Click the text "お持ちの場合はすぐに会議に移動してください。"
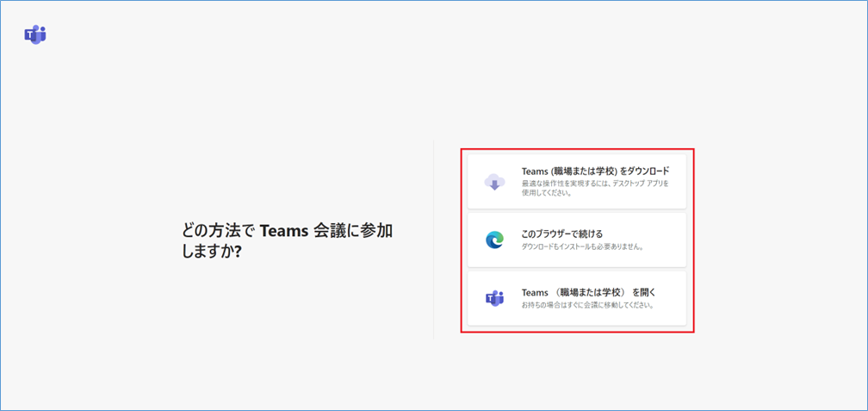 (588, 305)
